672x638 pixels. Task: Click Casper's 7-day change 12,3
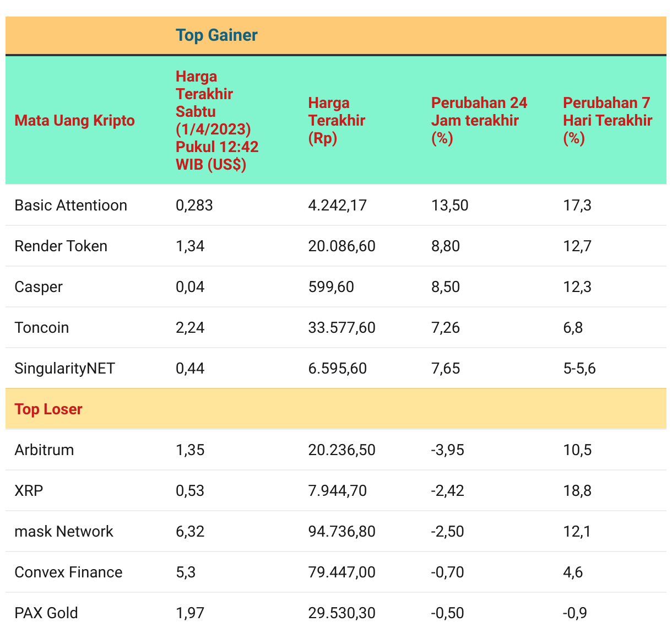coord(577,287)
